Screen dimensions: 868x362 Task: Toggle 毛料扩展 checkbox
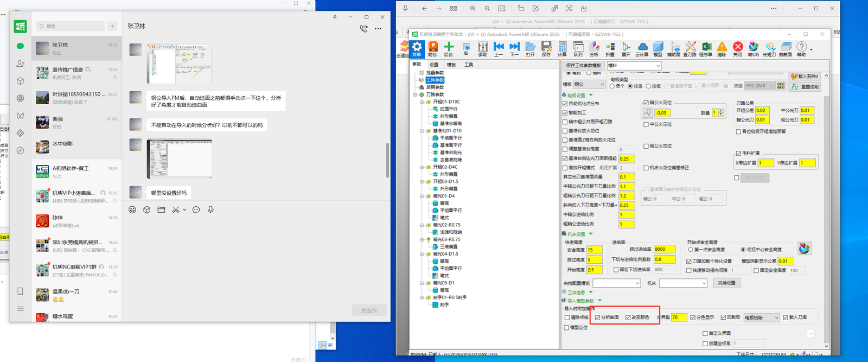tap(738, 153)
